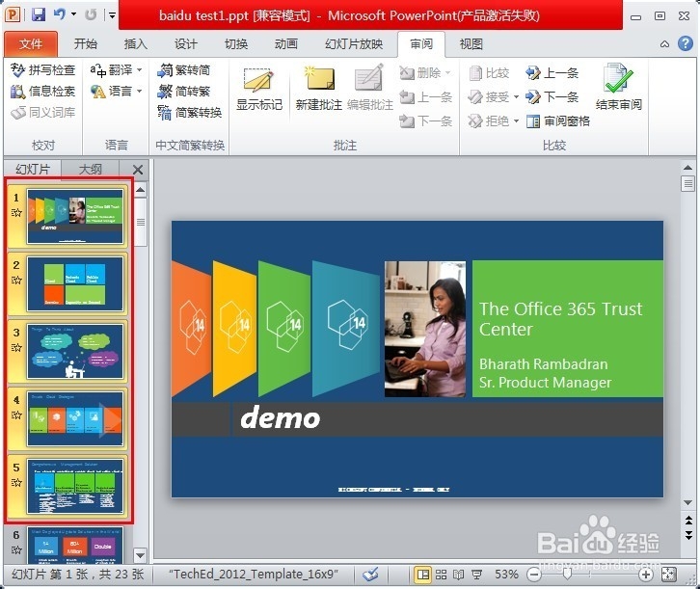Click the Redo icon in quick access toolbar
Viewport: 700px width, 589px height.
pyautogui.click(x=91, y=14)
